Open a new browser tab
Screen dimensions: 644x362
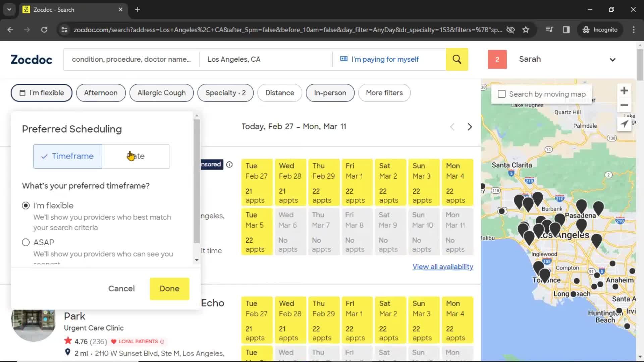138,9
